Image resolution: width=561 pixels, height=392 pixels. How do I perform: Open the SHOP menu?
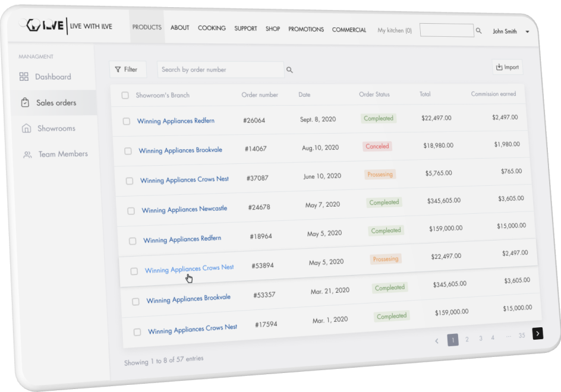coord(273,29)
